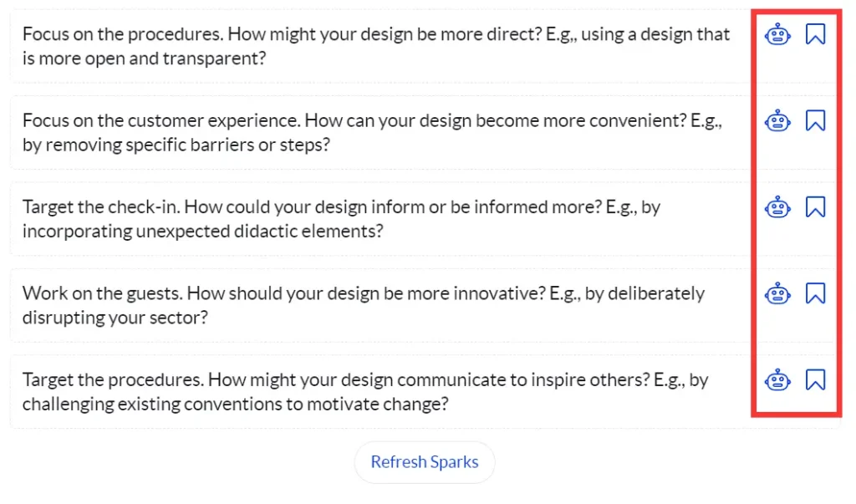Select the robot icon beside the check-in spark
Viewport: 856px width, 504px height.
click(778, 206)
